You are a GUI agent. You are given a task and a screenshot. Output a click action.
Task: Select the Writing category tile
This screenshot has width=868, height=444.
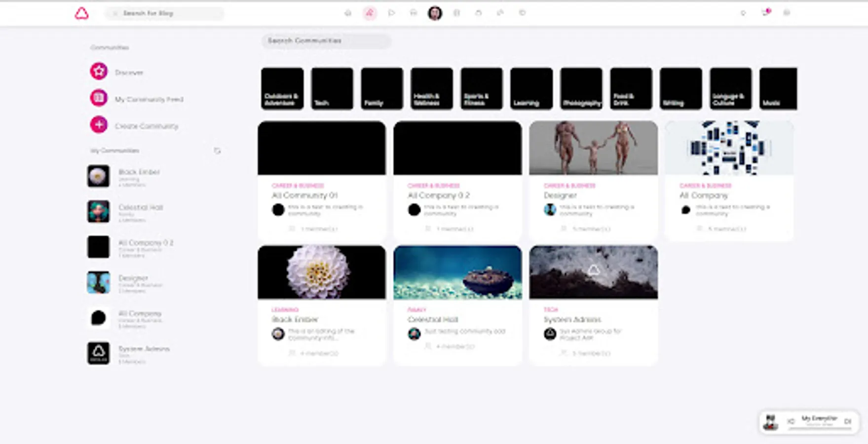681,89
